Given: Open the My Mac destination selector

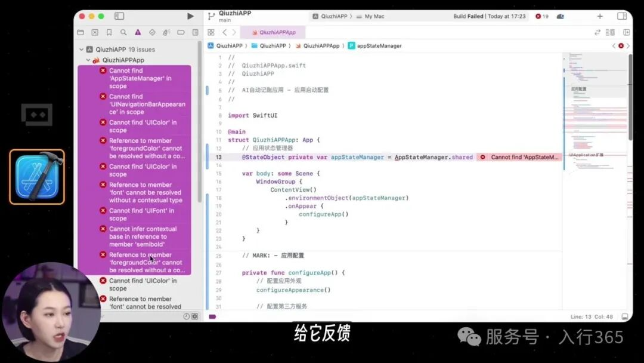Looking at the screenshot, I should [x=370, y=16].
